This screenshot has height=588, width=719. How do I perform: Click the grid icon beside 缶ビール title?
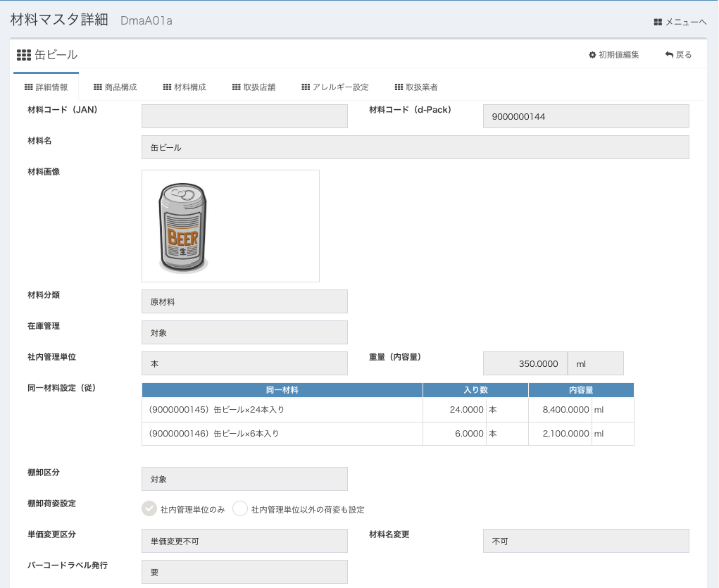point(23,55)
